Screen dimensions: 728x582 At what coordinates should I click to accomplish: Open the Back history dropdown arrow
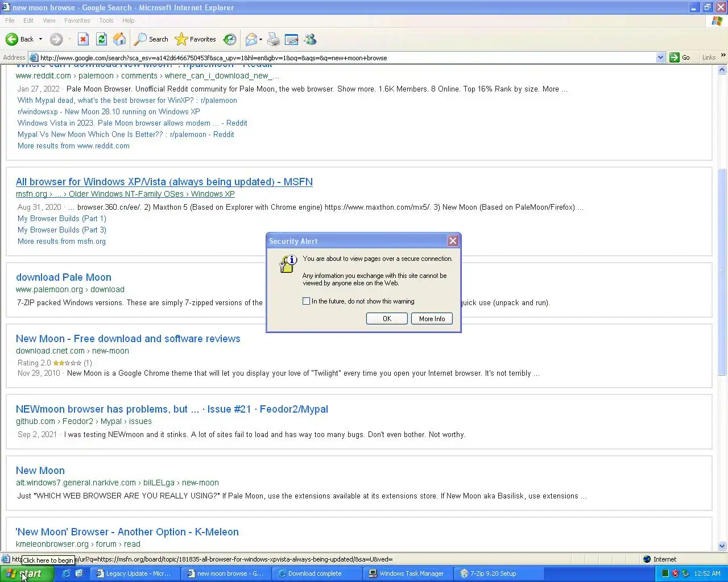[40, 39]
